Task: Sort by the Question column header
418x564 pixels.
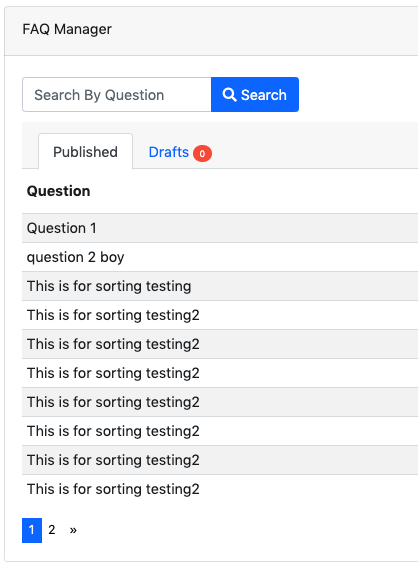Action: coord(58,191)
